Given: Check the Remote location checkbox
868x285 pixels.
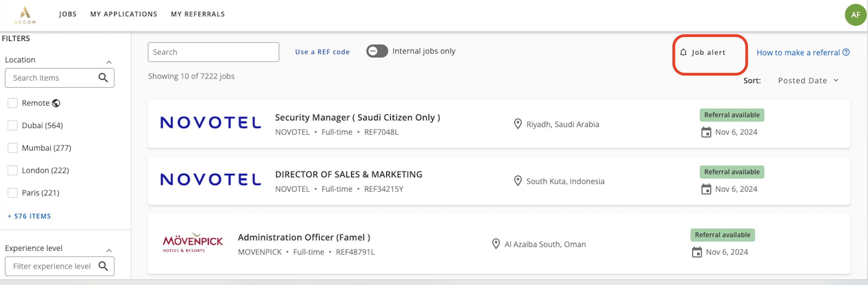Looking at the screenshot, I should [13, 103].
